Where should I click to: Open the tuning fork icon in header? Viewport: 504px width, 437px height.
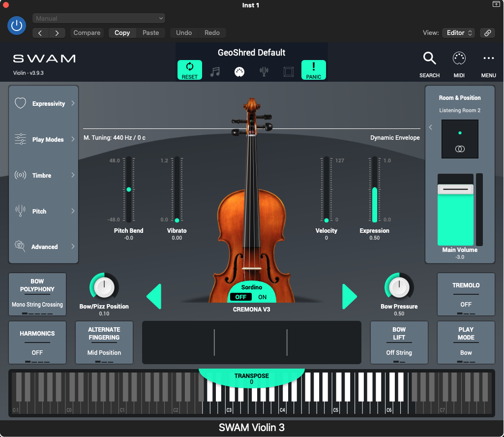pyautogui.click(x=264, y=71)
